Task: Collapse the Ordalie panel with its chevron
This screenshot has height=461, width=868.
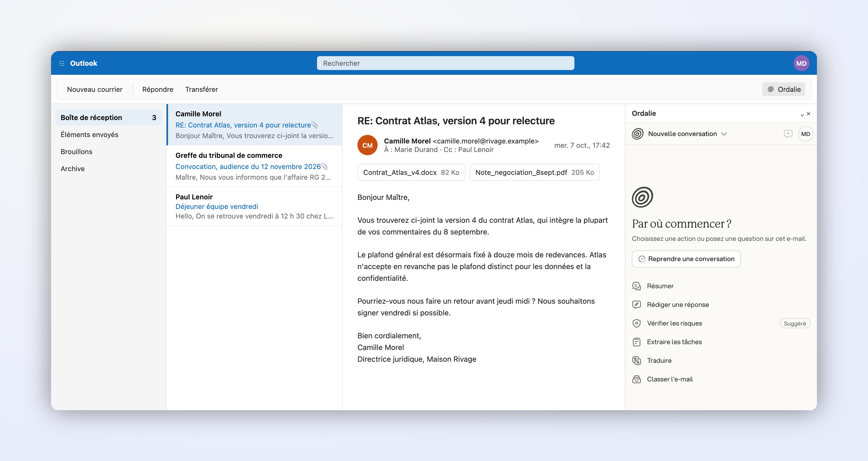Action: click(802, 115)
